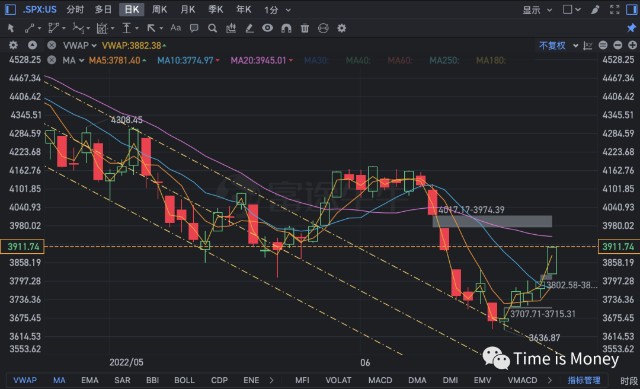The width and height of the screenshot is (640, 389).
Task: Select the highlighter pen tool
Action: [x=249, y=28]
